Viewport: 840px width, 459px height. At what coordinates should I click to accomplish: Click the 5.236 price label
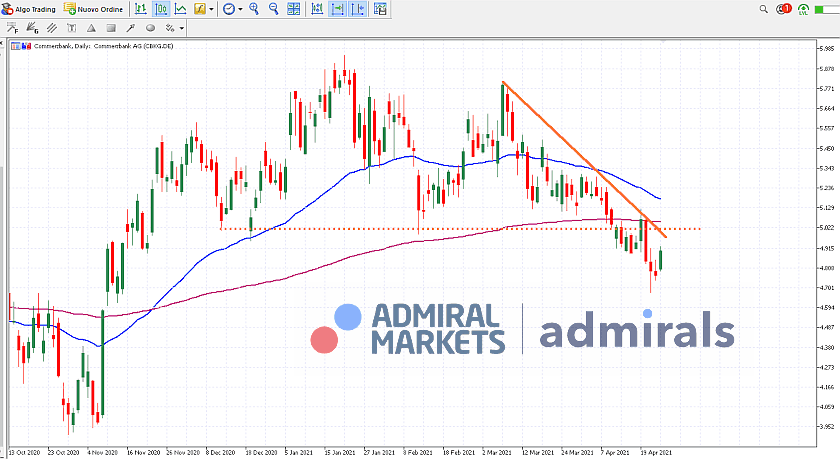(826, 188)
